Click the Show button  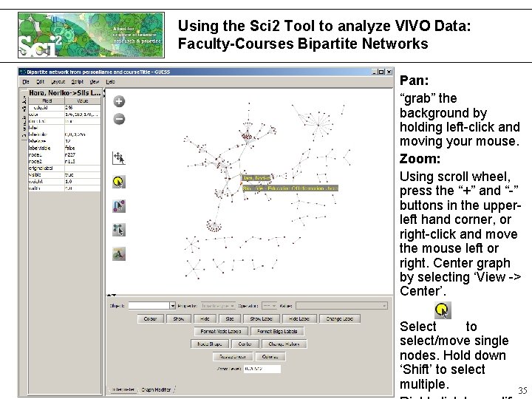pyautogui.click(x=179, y=319)
